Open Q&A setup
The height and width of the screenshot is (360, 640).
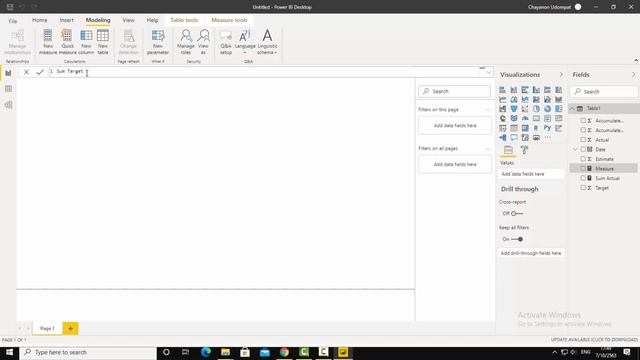(226, 42)
